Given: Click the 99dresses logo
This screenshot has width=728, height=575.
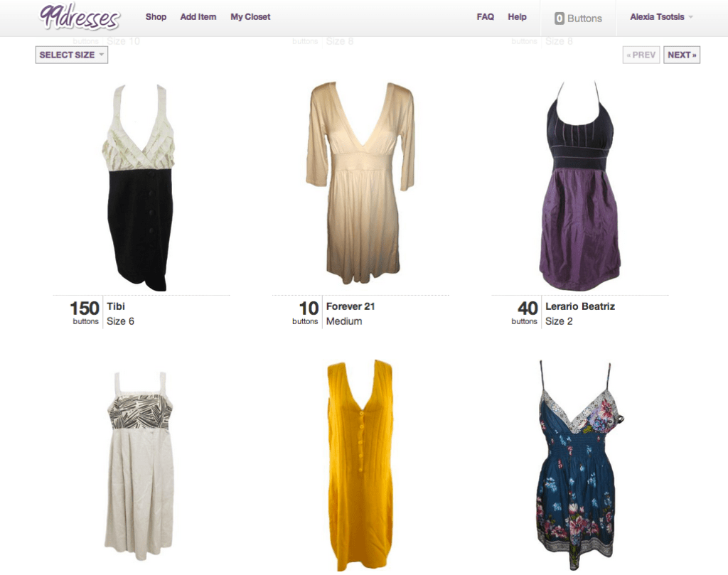Looking at the screenshot, I should coord(79,18).
